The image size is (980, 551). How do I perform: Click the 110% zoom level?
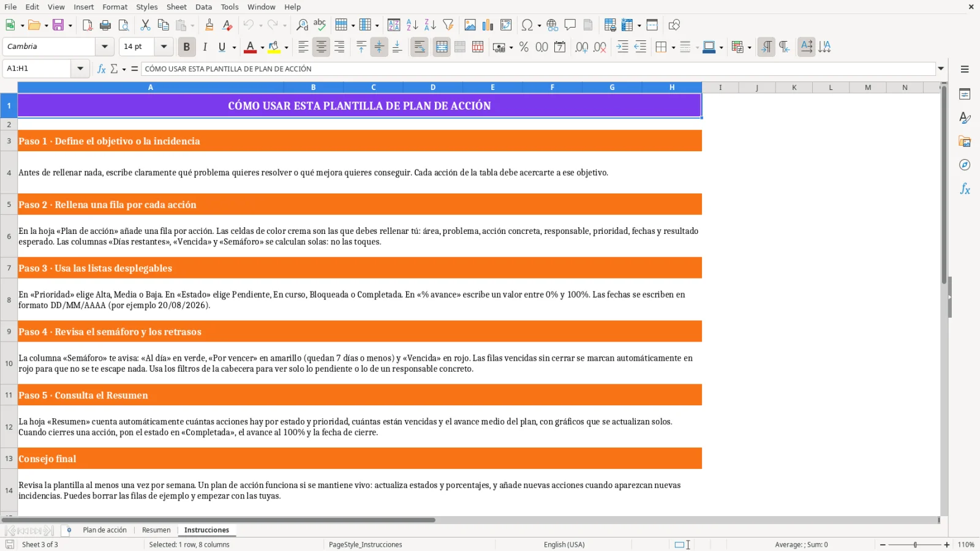[966, 545]
